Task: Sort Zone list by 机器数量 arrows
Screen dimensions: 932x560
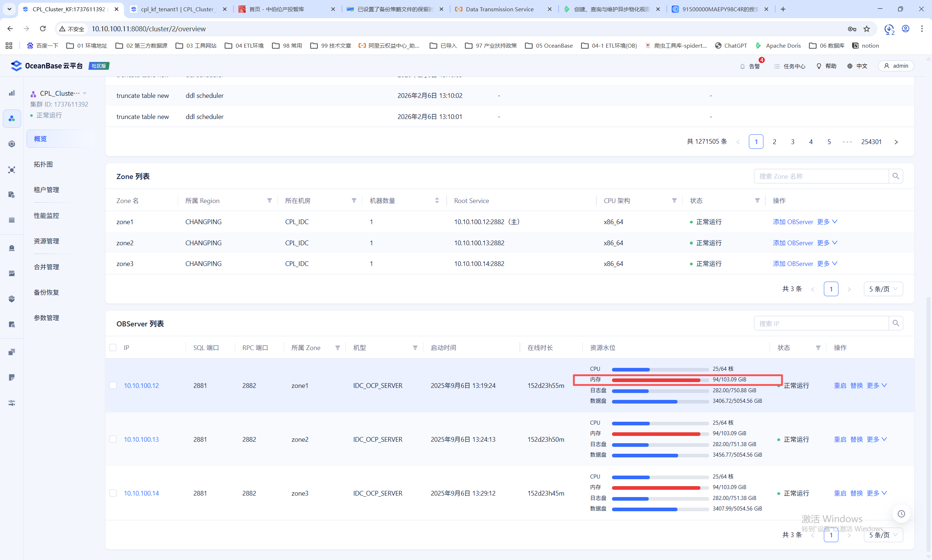Action: pyautogui.click(x=437, y=201)
